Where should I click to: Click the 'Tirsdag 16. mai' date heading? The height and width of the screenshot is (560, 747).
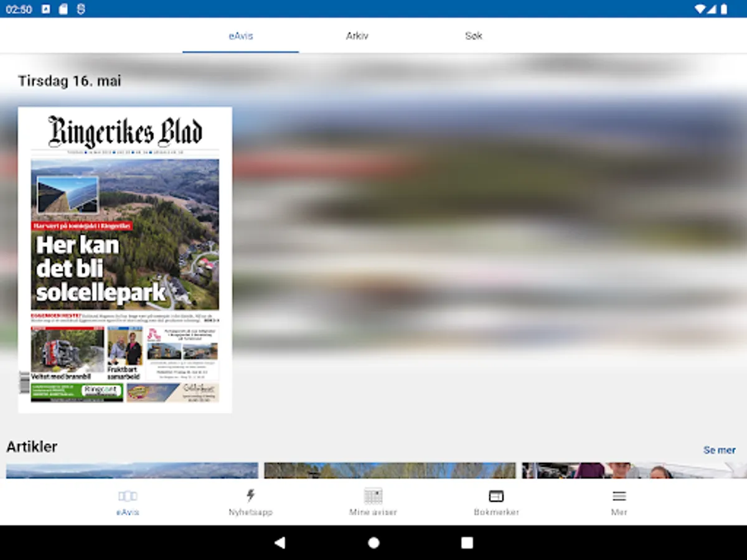point(70,81)
